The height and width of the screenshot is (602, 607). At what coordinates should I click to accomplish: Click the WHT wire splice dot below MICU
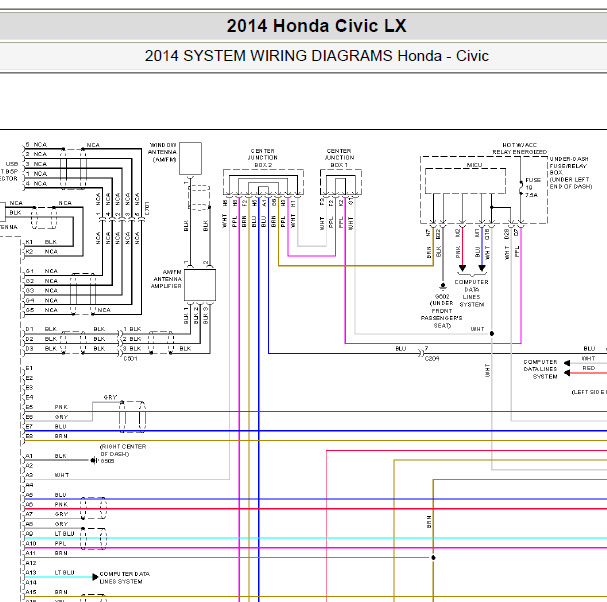pos(492,333)
